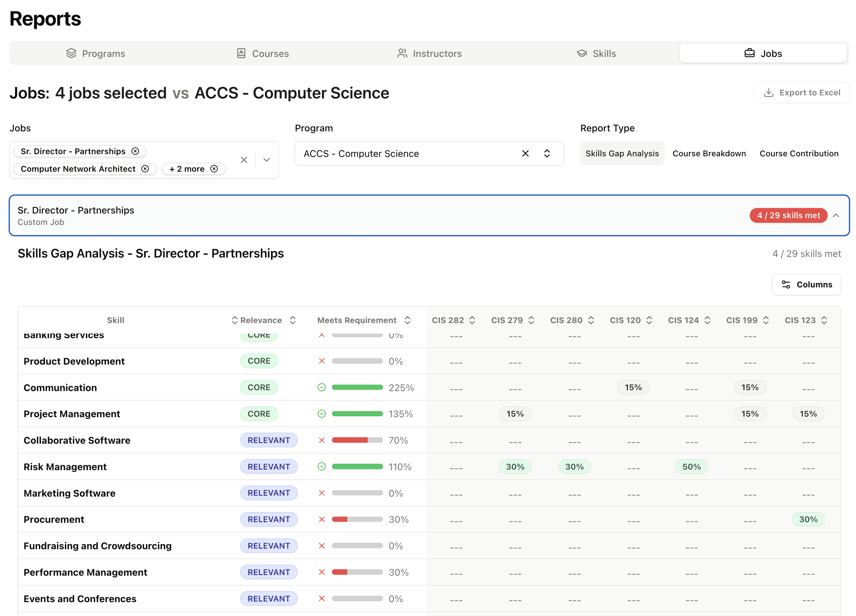Click the red X for Procurement
Screen dimensions: 856x616
pos(321,519)
